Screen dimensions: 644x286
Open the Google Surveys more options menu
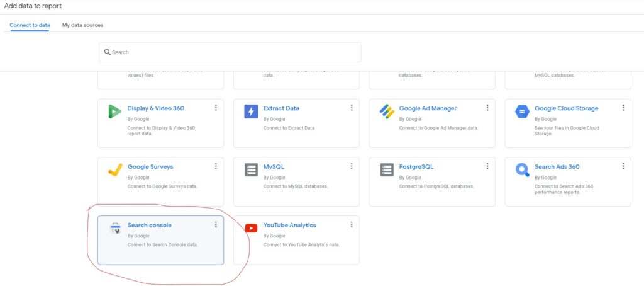tap(216, 166)
